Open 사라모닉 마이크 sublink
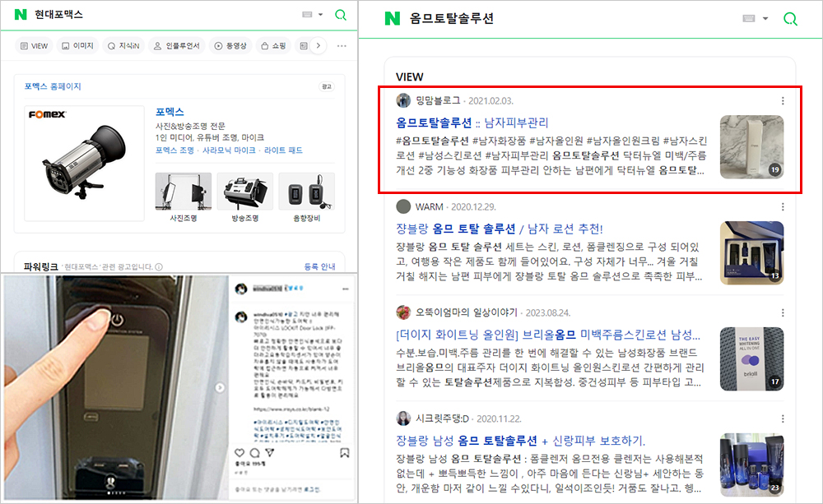The image size is (823, 504). [229, 150]
